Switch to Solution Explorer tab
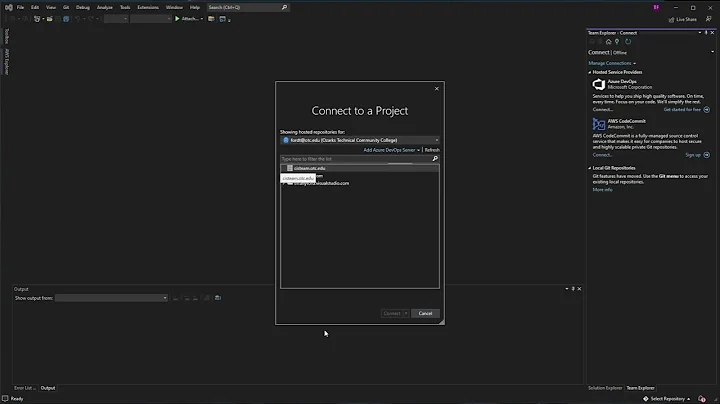 point(605,388)
